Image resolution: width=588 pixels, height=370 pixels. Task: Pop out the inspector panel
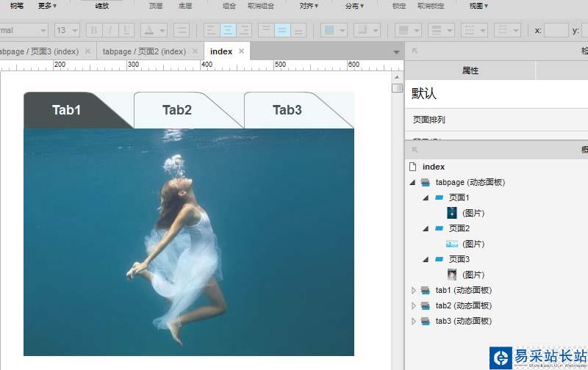415,51
